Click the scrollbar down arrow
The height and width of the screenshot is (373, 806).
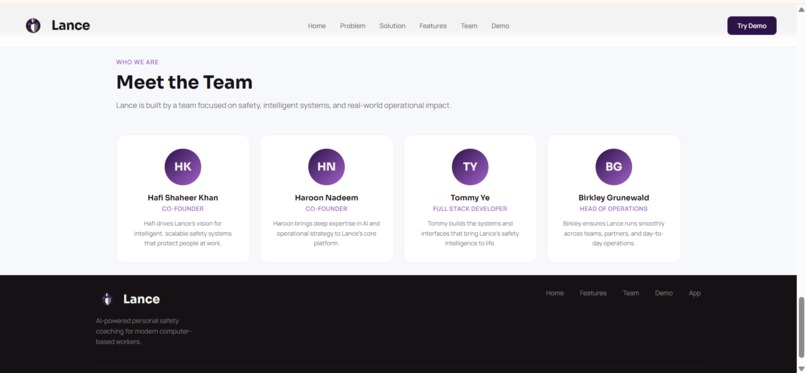801,368
